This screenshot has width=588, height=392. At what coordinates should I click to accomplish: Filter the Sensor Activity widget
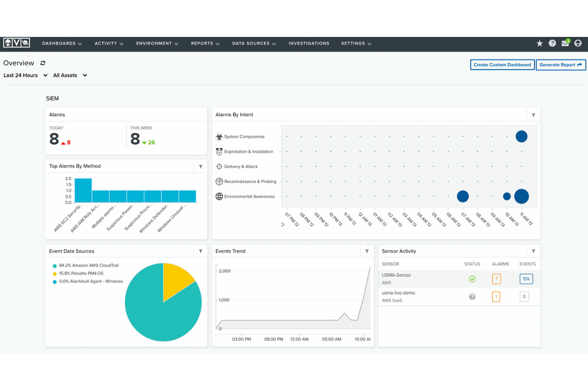click(x=533, y=251)
